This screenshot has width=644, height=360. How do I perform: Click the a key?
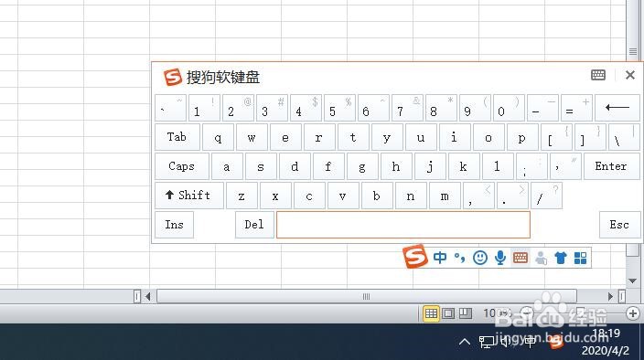(227, 166)
